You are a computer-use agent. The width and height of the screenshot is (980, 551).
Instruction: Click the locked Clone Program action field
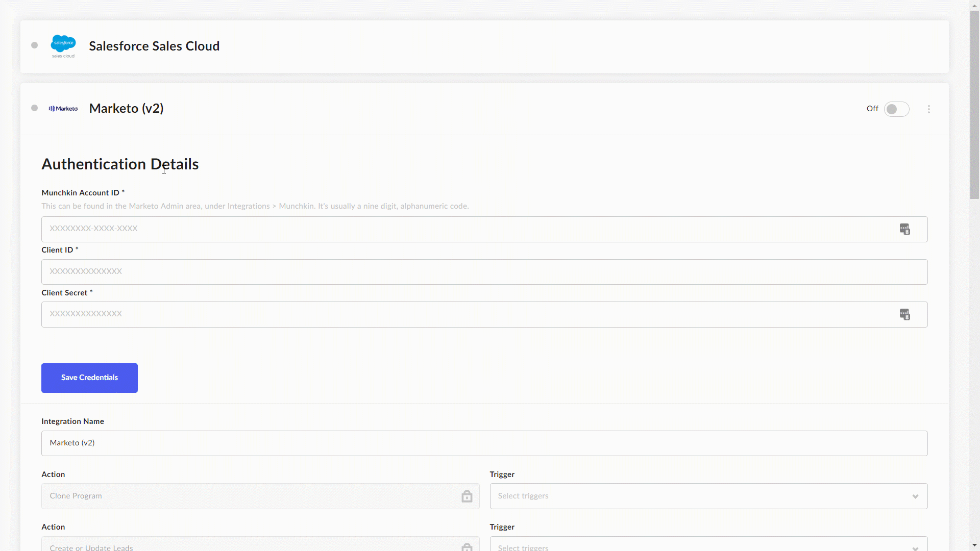260,496
